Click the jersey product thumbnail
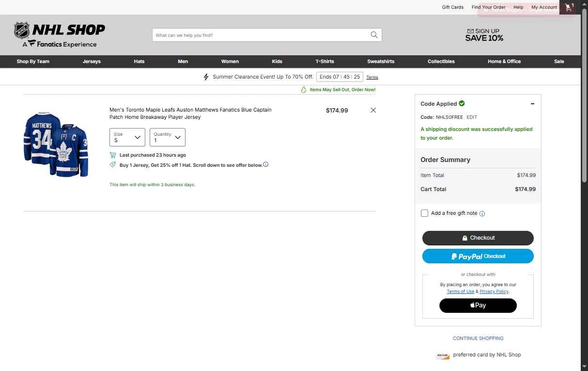This screenshot has width=588, height=371. (56, 144)
